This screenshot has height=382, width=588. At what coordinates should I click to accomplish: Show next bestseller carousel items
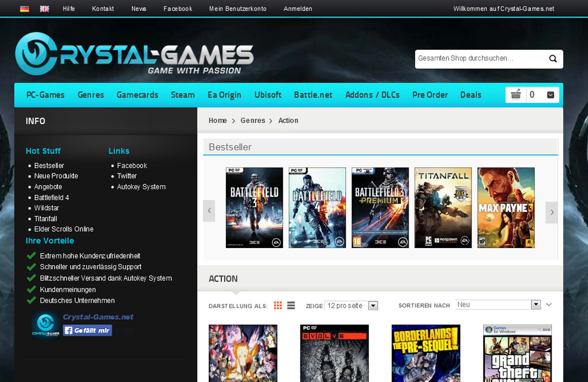552,212
